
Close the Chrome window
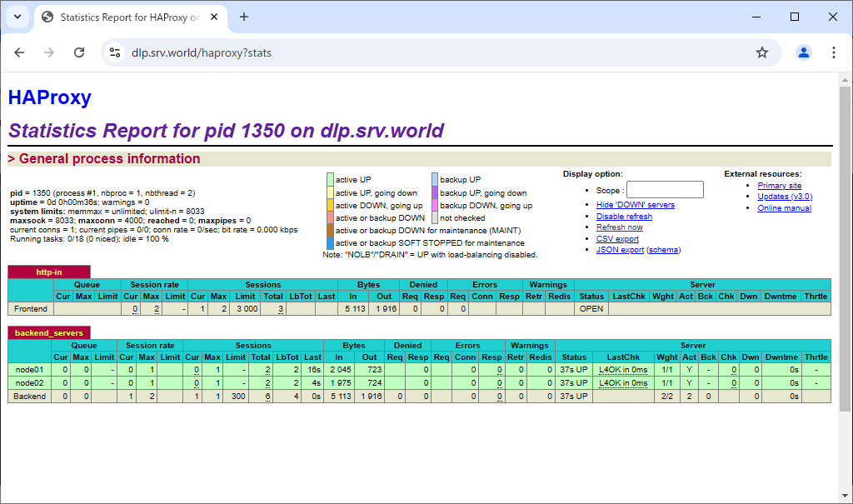tap(832, 17)
